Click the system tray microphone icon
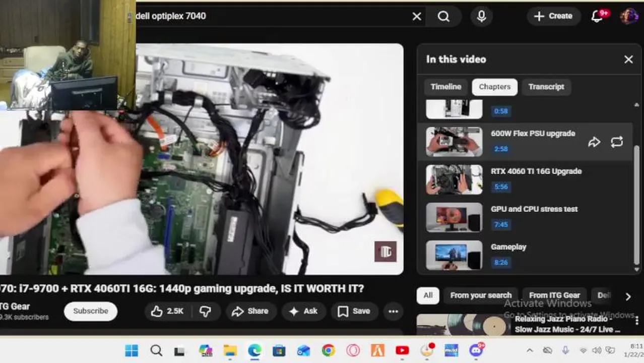 [x=565, y=350]
